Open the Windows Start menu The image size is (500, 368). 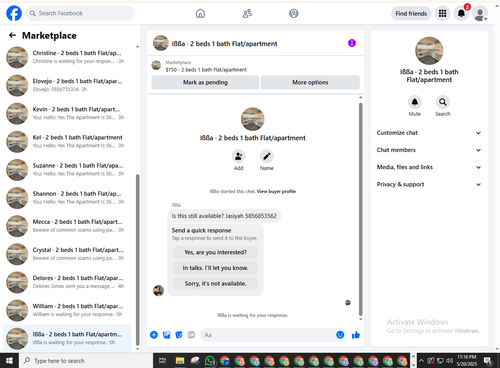click(x=9, y=361)
